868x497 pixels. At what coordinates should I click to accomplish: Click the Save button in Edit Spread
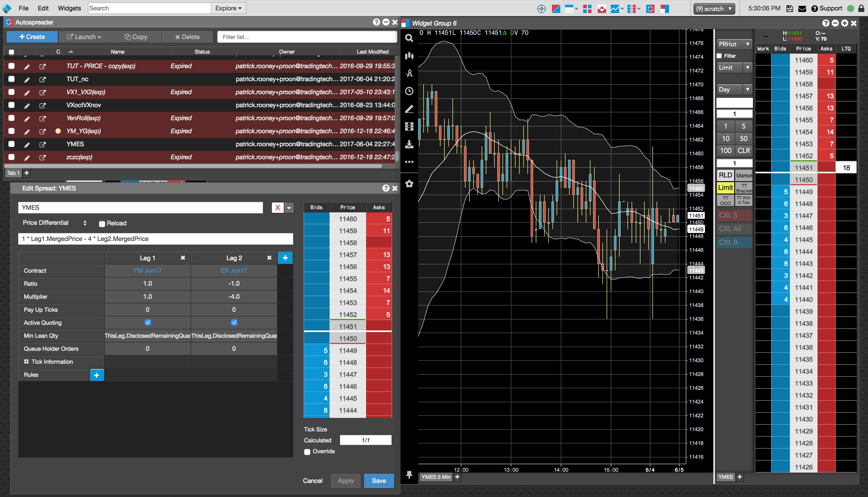coord(379,481)
